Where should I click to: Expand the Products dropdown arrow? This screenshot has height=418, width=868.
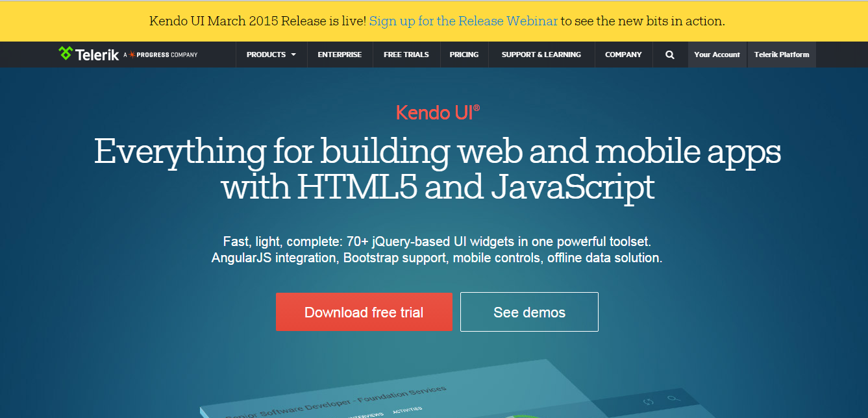(x=293, y=55)
